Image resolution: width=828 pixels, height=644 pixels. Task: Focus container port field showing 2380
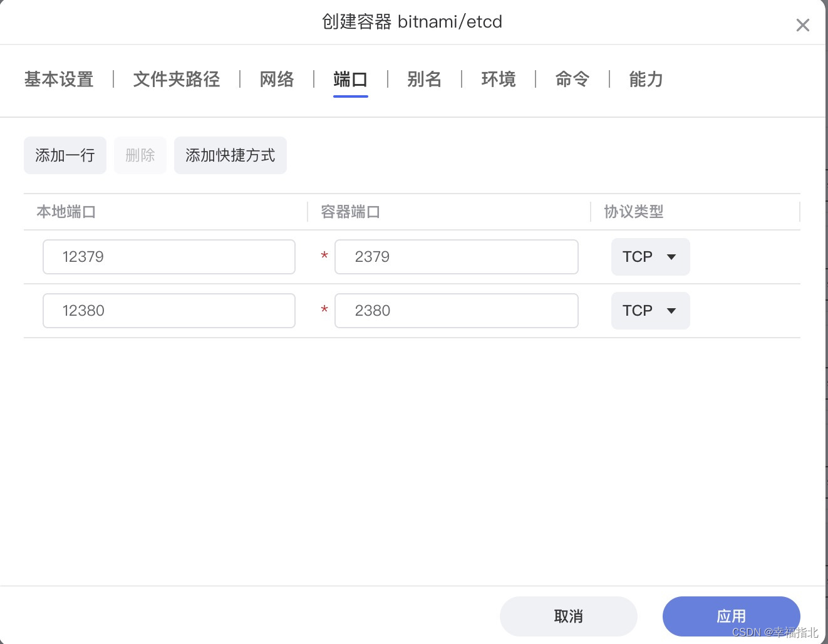[457, 311]
